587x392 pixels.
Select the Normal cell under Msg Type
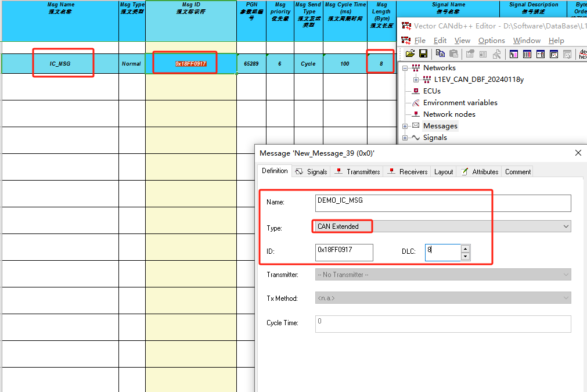coord(132,64)
